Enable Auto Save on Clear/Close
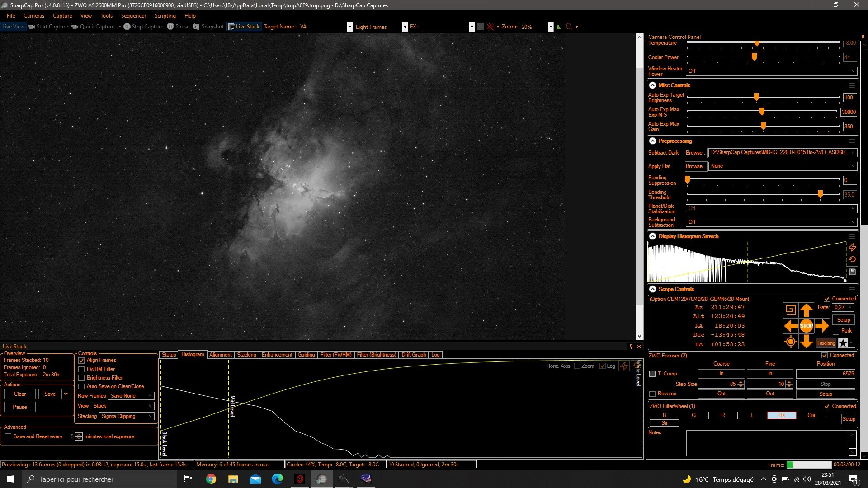Image resolution: width=868 pixels, height=488 pixels. pyautogui.click(x=81, y=386)
